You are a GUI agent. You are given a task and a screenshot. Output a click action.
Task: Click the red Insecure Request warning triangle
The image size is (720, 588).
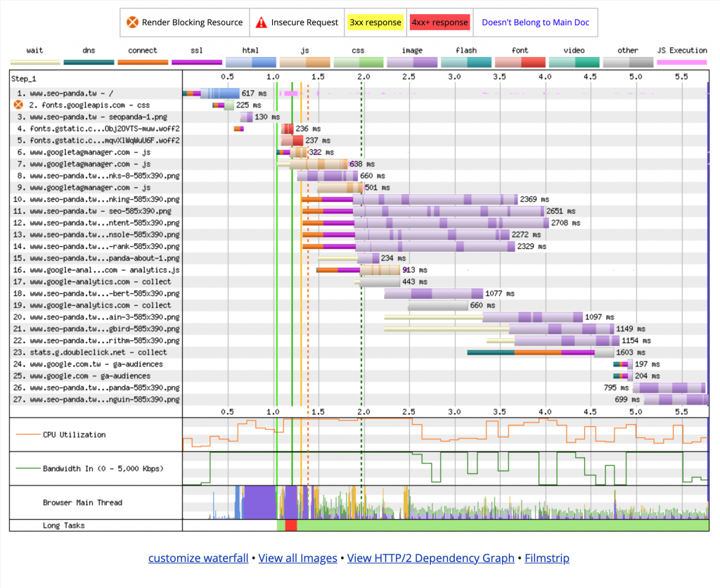(x=262, y=22)
